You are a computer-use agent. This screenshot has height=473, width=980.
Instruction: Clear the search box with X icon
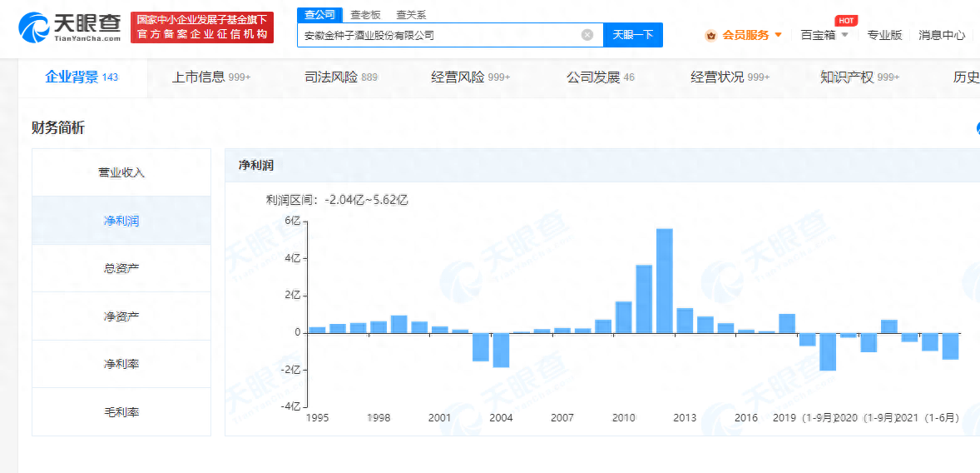point(587,35)
